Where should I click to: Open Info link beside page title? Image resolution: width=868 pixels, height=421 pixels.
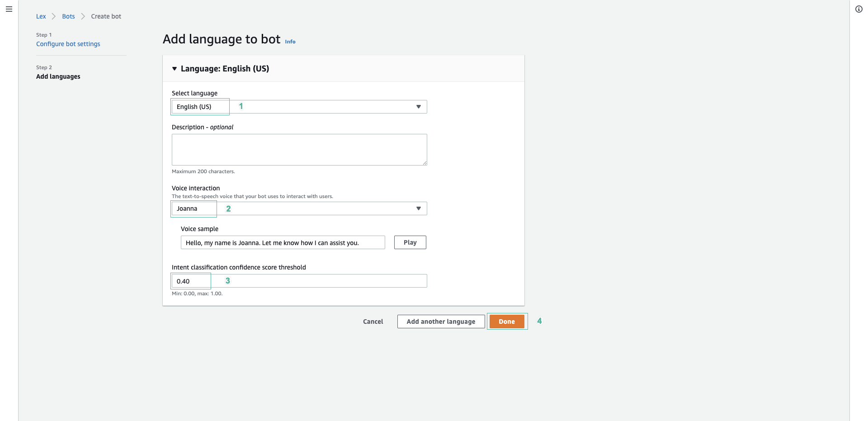pos(290,42)
